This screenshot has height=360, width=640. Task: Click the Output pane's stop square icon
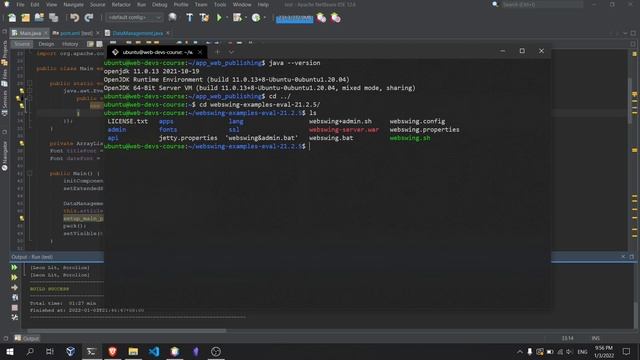pos(14,307)
